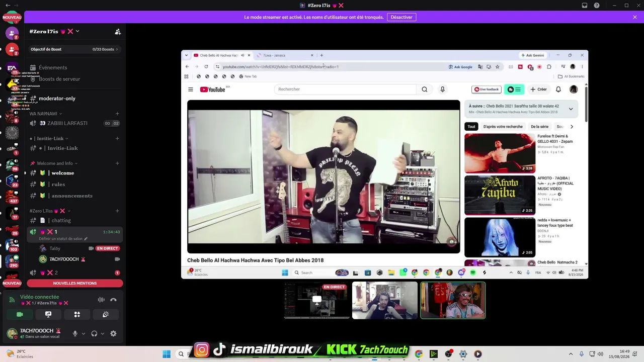Viewport: 644px width, 362px height.
Task: Open the Objectif de Boost progress bar
Action: (74, 49)
